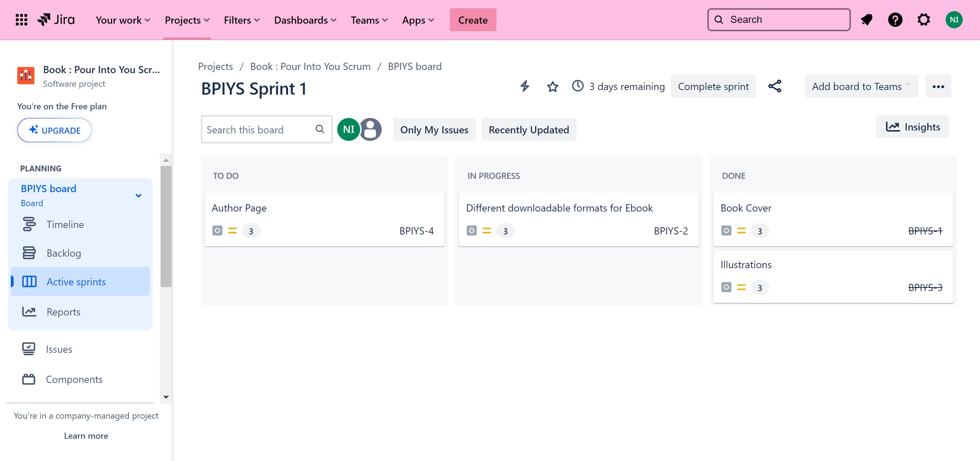
Task: Filter by the unassigned avatar
Action: 371,130
